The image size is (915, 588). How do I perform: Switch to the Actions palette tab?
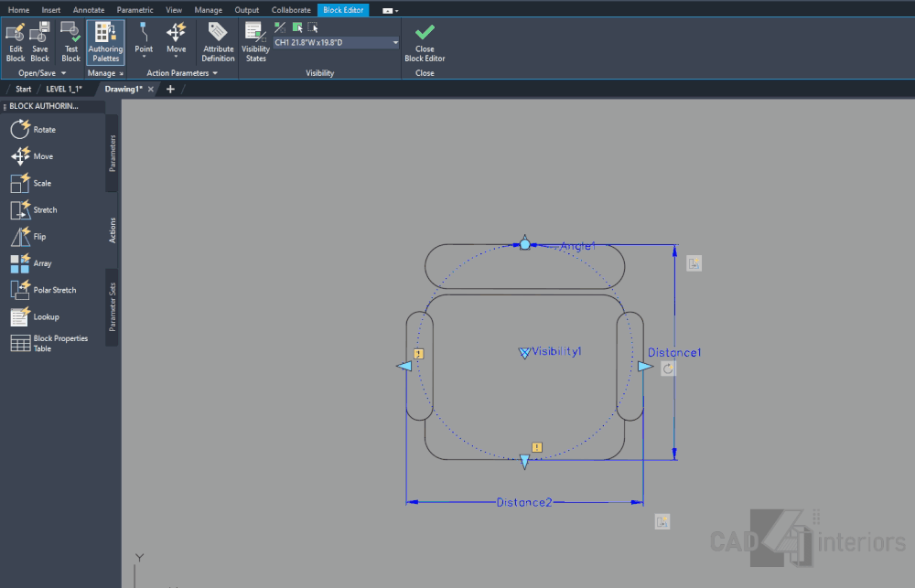click(x=112, y=230)
